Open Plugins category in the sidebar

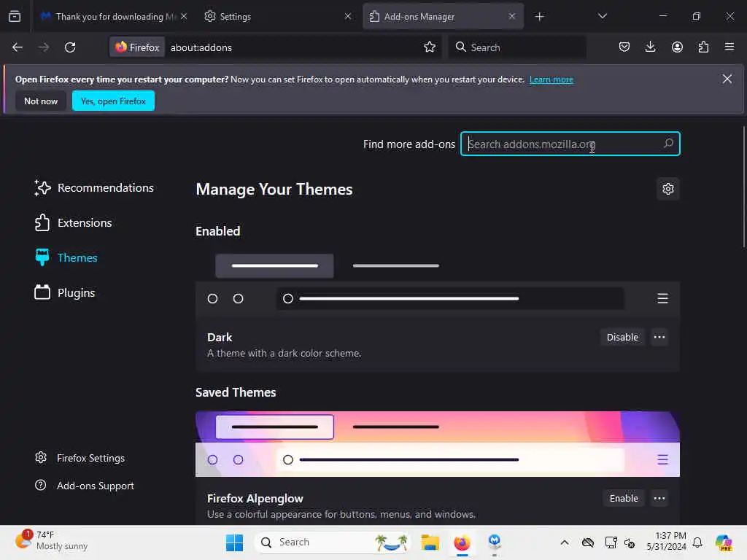65,293
